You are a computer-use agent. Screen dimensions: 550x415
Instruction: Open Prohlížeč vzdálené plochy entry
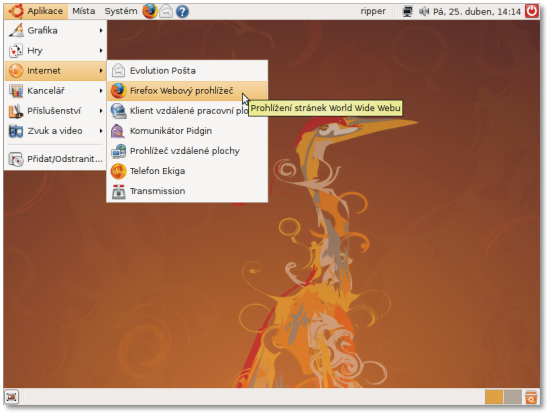click(187, 151)
